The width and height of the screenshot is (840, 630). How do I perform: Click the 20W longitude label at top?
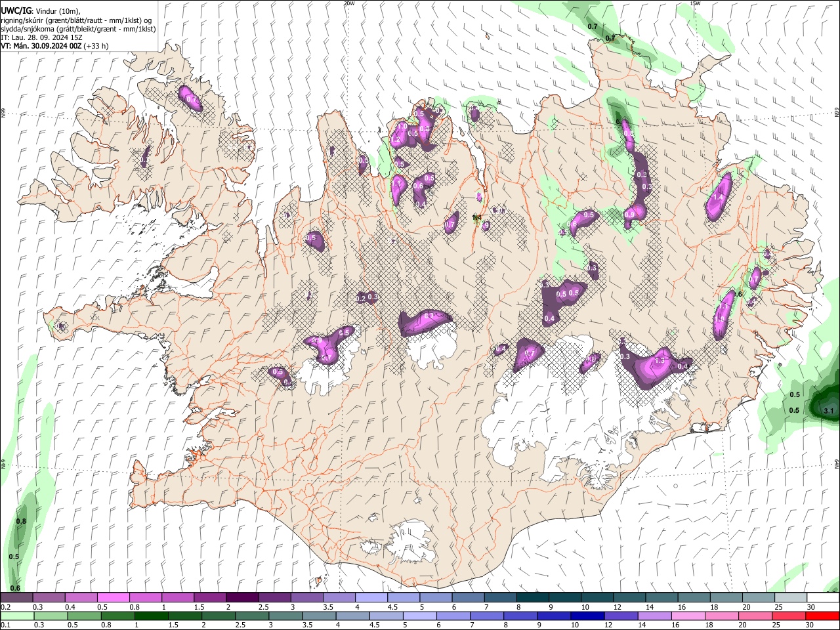[x=349, y=3]
